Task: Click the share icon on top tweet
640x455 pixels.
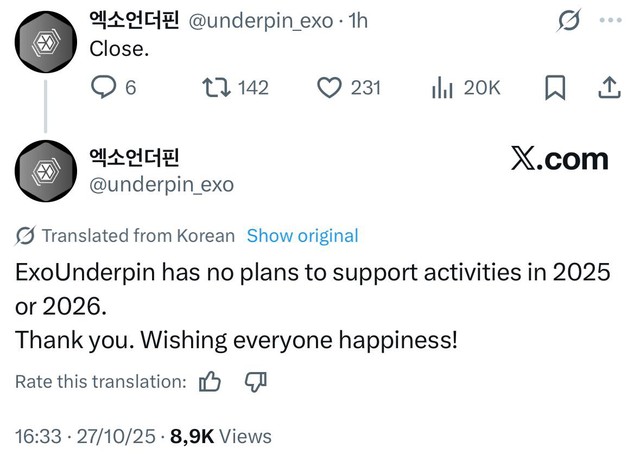Action: coord(608,88)
